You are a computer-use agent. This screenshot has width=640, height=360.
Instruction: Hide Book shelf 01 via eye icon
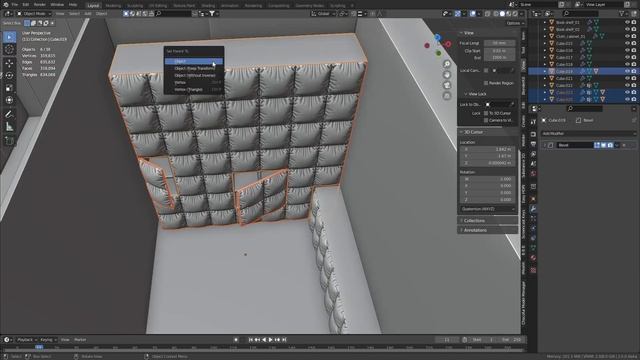coord(627,22)
